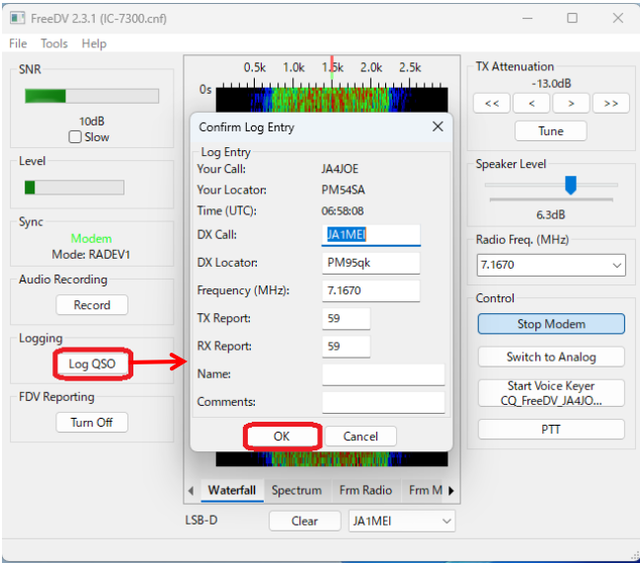Click the double-left TX attenuation button

coord(492,103)
